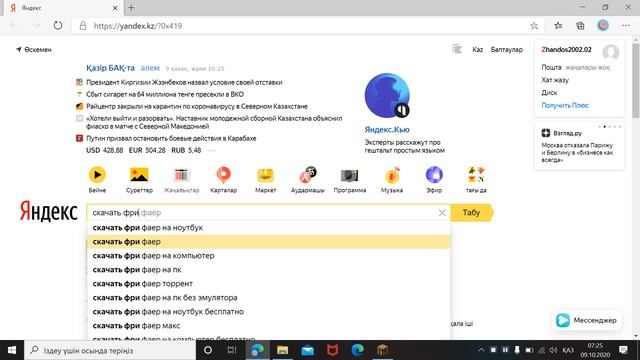This screenshot has height=360, width=640.
Task: Open news about President Жээнбеков resignation
Action: [184, 82]
